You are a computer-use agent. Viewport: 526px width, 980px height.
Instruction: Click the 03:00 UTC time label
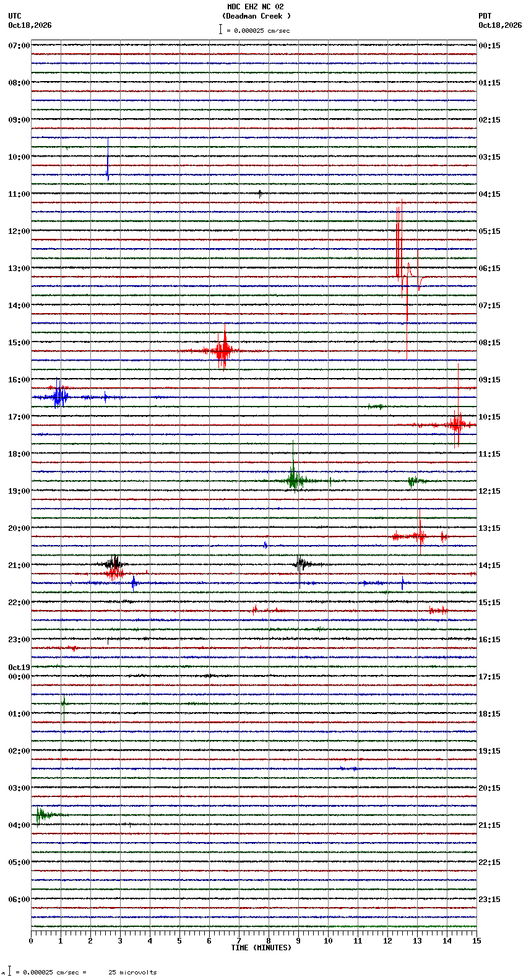click(19, 788)
